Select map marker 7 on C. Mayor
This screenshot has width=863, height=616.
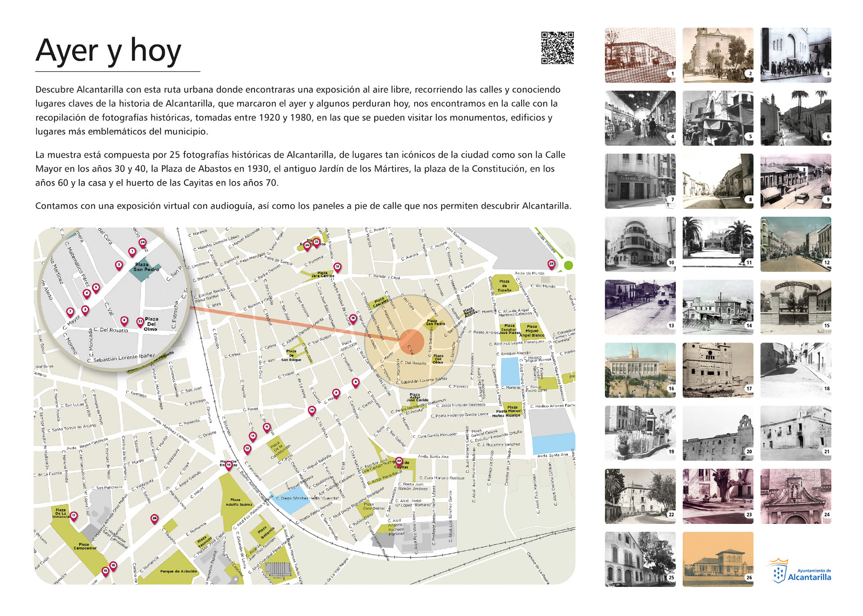point(70,312)
